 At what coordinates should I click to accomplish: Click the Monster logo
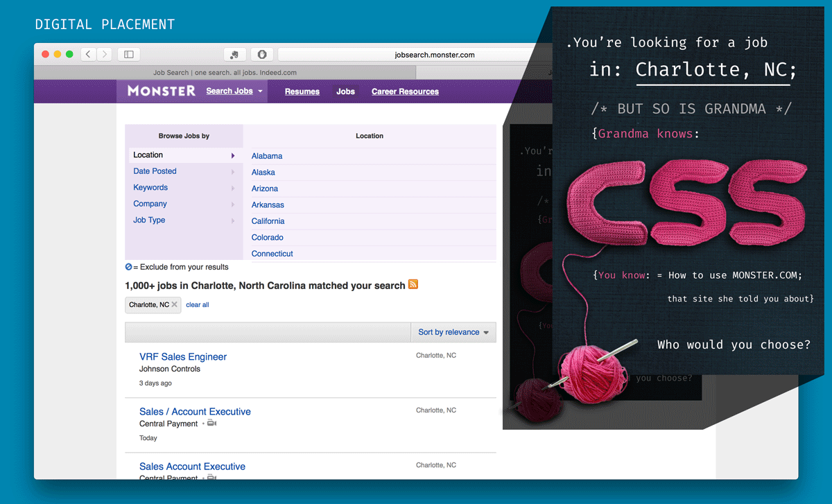tap(161, 91)
